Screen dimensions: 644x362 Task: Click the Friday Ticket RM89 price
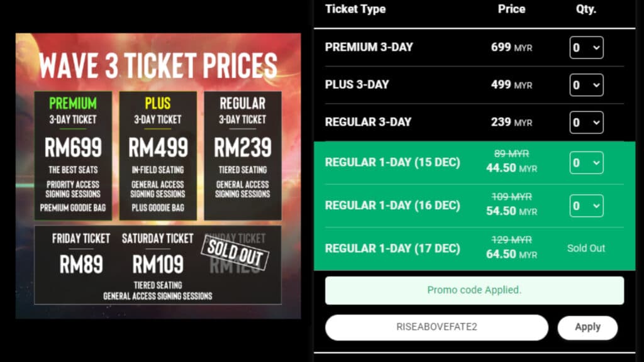pos(81,265)
